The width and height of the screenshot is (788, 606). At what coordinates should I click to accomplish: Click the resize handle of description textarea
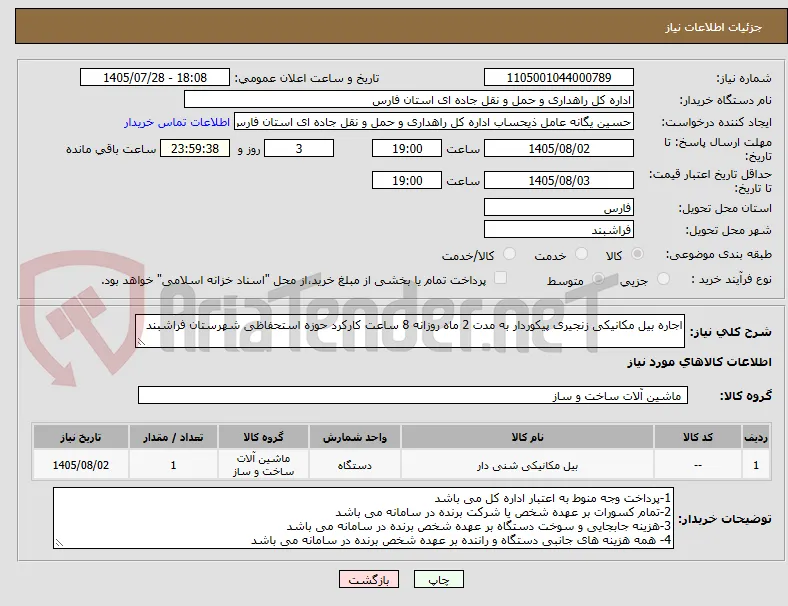click(141, 342)
